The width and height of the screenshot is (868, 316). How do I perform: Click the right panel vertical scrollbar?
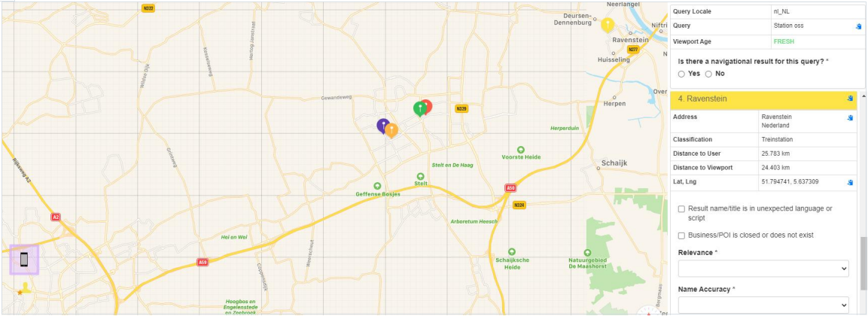[x=863, y=263]
